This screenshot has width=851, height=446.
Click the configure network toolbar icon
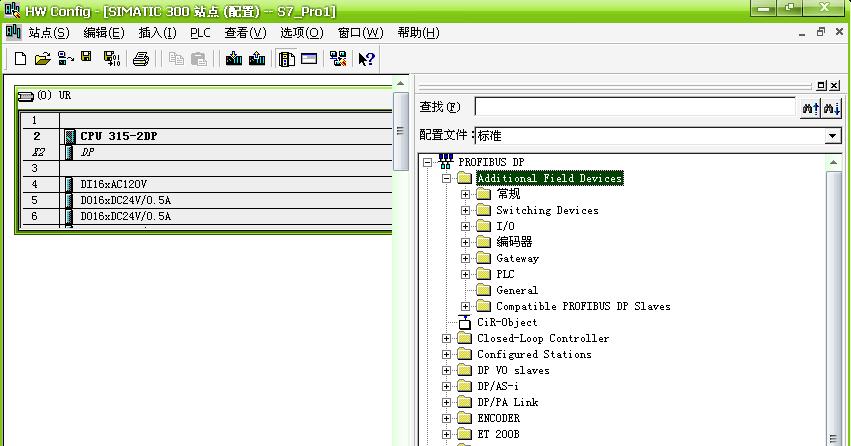338,59
